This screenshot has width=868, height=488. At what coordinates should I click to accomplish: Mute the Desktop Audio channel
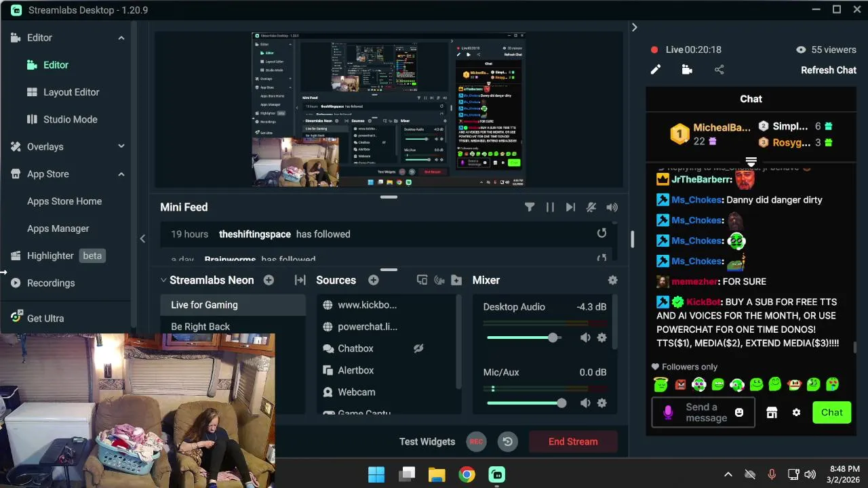point(585,338)
